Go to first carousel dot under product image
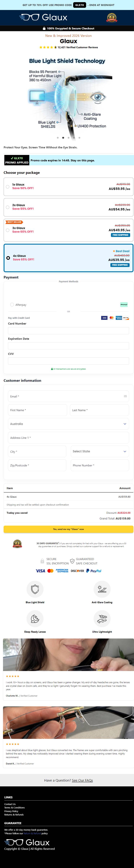This screenshot has height=868, width=134. pos(58,138)
